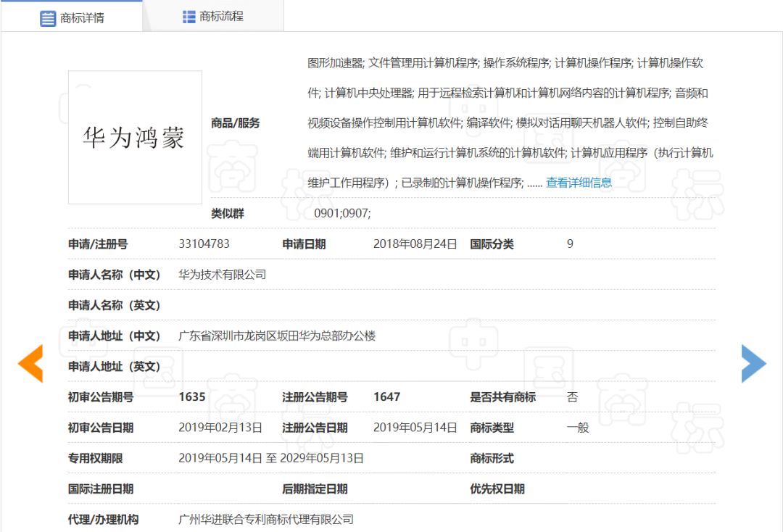Click the registration announcement date 2019年05月14日
Image resolution: width=783 pixels, height=532 pixels.
pyautogui.click(x=415, y=428)
